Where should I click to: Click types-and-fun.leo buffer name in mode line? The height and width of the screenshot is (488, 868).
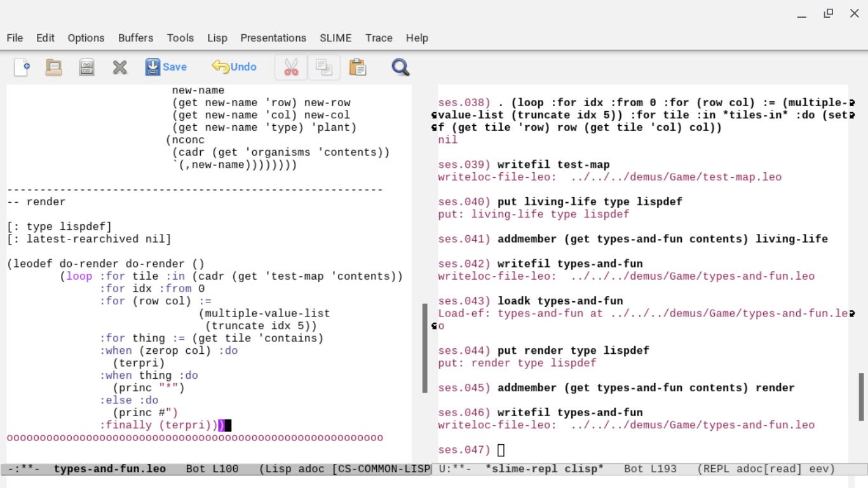(109, 469)
